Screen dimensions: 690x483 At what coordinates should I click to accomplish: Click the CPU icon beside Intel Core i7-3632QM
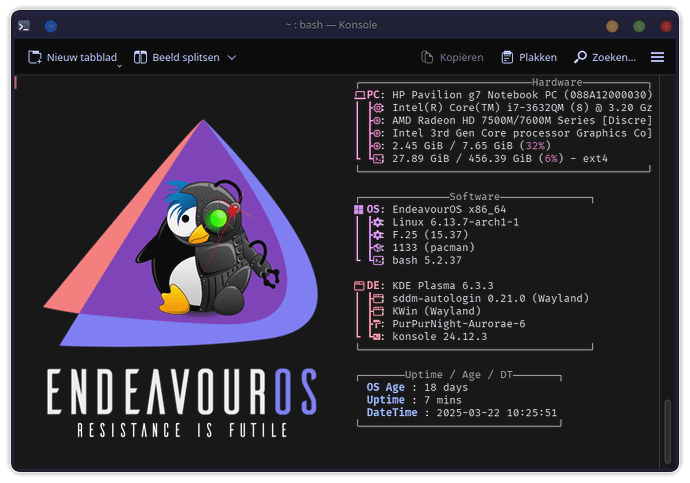click(x=378, y=108)
